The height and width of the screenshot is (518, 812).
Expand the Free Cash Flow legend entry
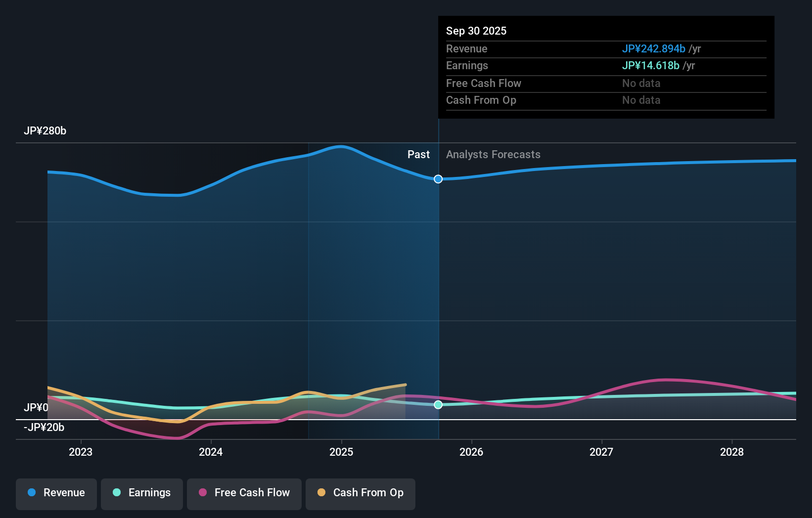(x=244, y=493)
